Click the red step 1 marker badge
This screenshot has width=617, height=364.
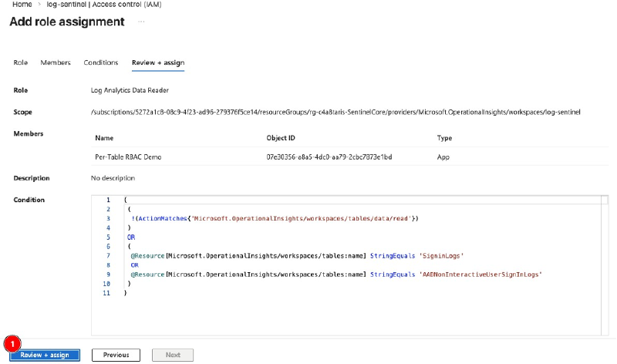coord(11,342)
